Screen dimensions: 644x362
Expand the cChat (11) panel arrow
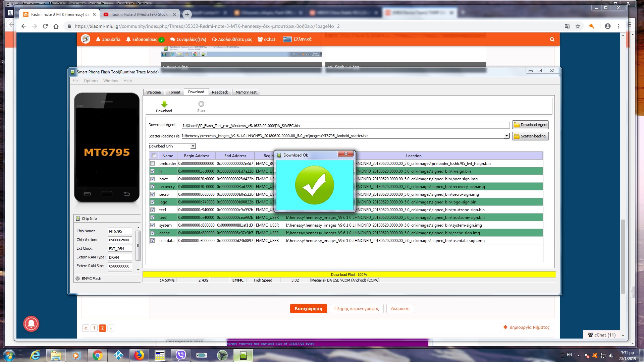tap(623, 335)
